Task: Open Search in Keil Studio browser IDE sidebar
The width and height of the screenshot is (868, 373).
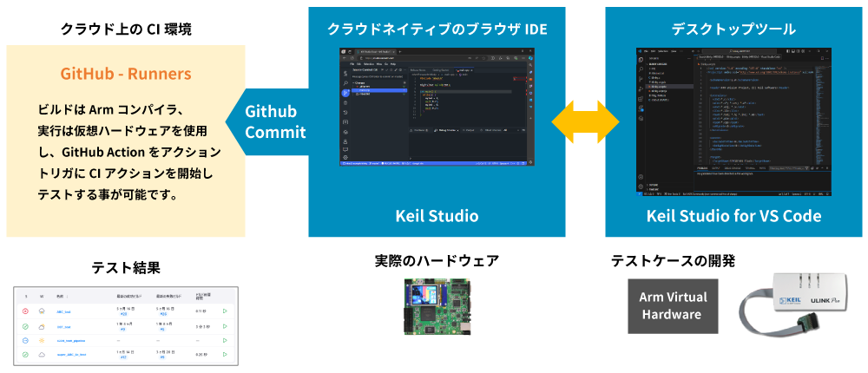Action: click(345, 83)
